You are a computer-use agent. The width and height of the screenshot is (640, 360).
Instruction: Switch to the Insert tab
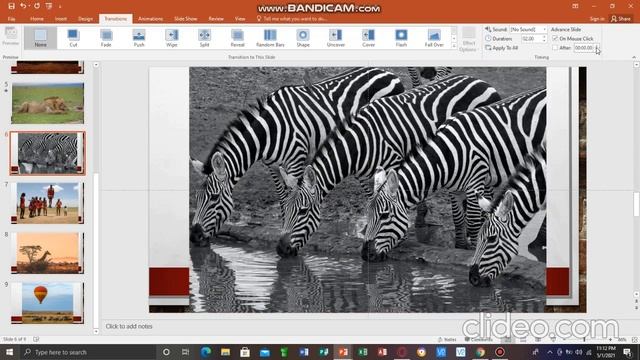click(61, 19)
